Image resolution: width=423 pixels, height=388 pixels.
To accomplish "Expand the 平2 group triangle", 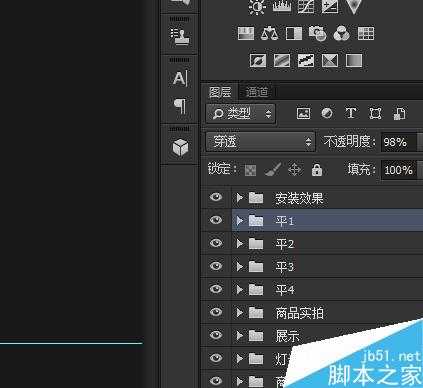I will tap(239, 244).
